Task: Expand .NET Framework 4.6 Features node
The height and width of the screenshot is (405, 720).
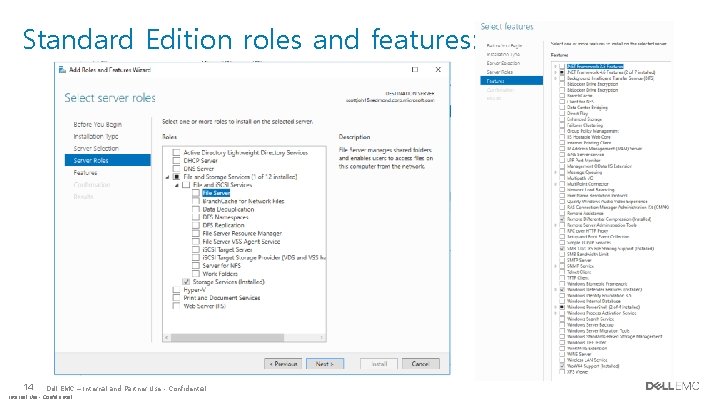Action: [x=555, y=73]
